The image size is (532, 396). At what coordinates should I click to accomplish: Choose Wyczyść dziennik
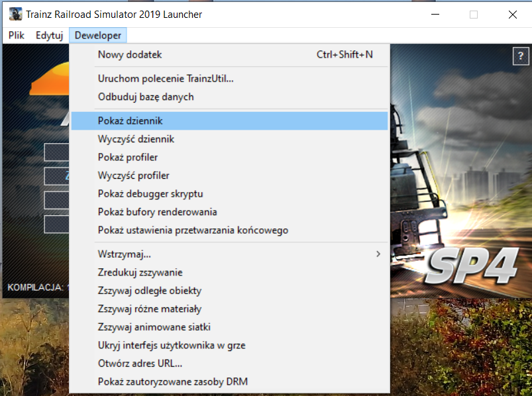136,139
